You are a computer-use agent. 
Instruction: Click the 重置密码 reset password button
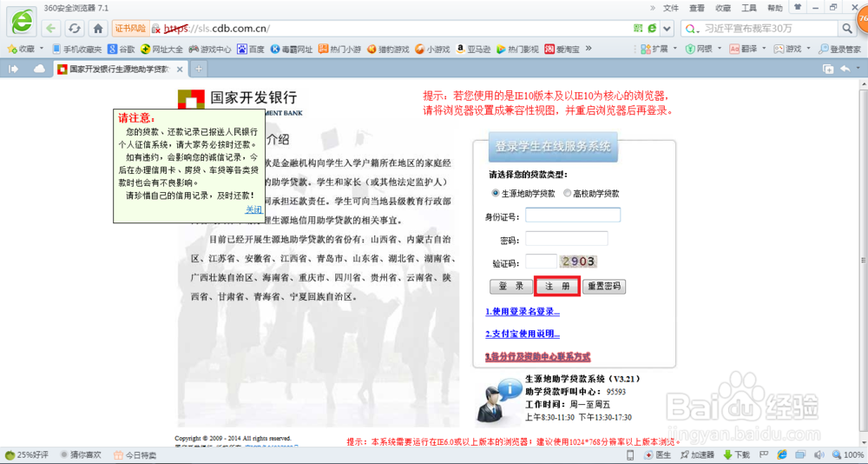click(604, 287)
